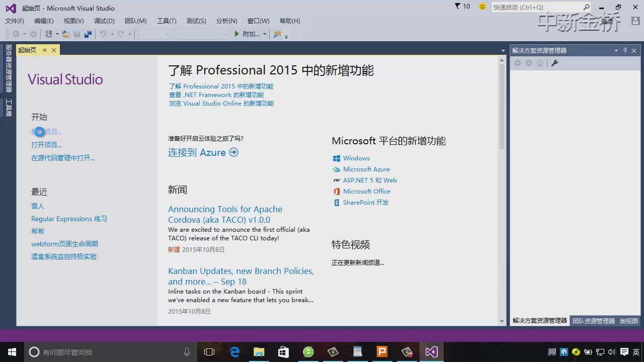The width and height of the screenshot is (644, 362).
Task: Open the solution platforms combo box
Action: pyautogui.click(x=202, y=34)
